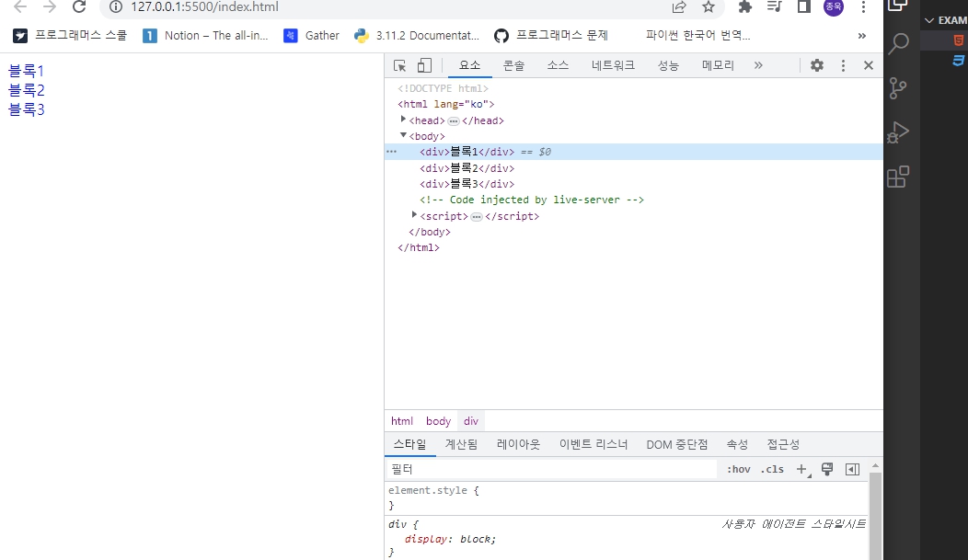
Task: Click the share page icon
Action: (x=679, y=6)
